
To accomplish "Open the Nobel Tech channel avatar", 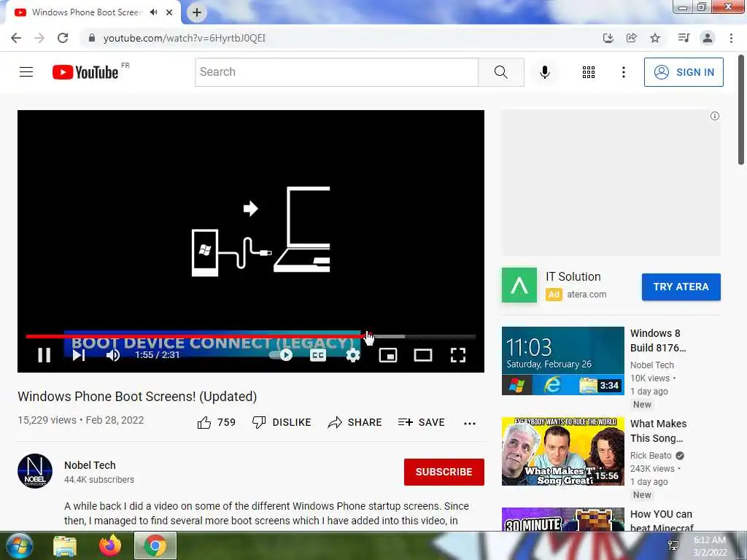I will click(35, 471).
